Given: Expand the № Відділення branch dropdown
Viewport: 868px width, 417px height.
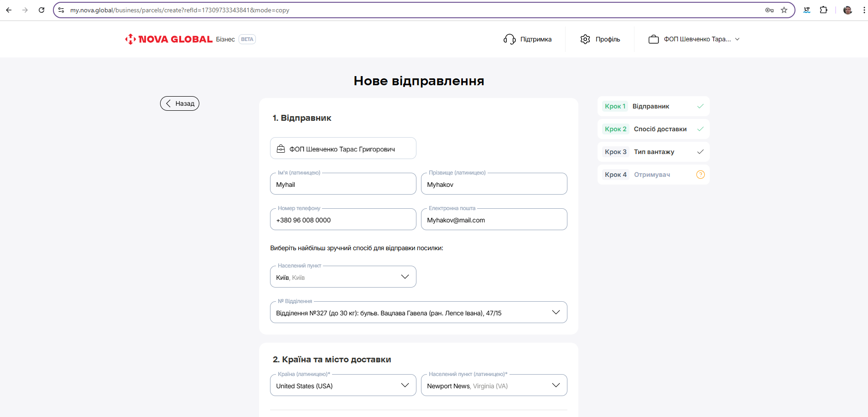Looking at the screenshot, I should click(418, 313).
